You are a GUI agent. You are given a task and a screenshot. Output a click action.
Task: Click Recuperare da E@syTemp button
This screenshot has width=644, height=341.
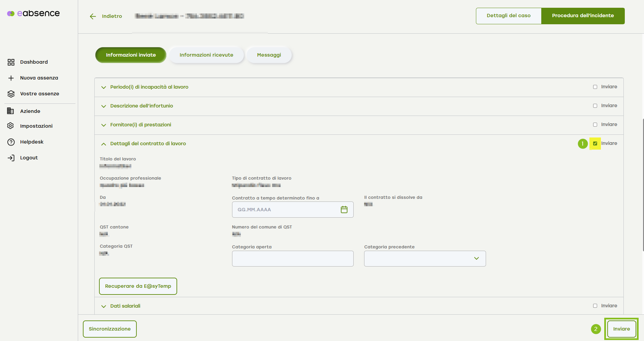click(x=138, y=286)
